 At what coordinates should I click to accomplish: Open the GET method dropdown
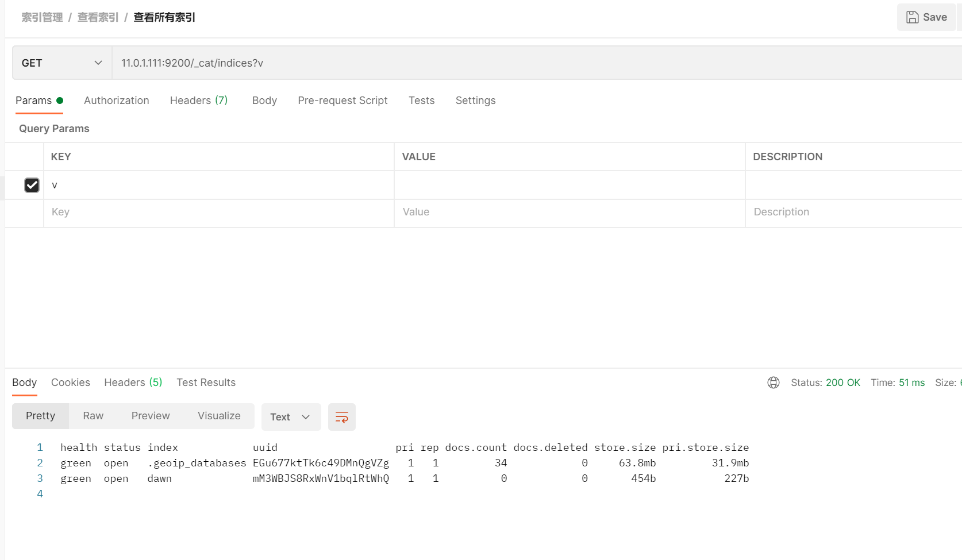click(x=62, y=63)
